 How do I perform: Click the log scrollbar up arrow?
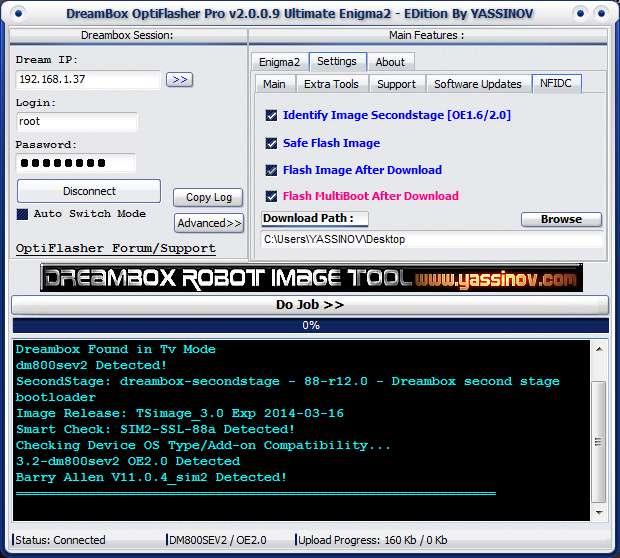coord(599,349)
